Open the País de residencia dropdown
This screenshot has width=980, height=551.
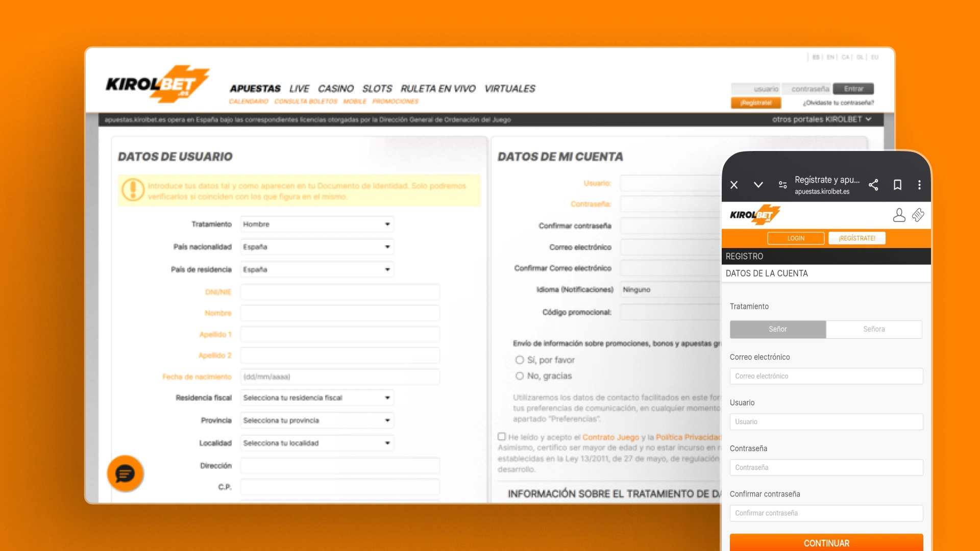tap(317, 269)
